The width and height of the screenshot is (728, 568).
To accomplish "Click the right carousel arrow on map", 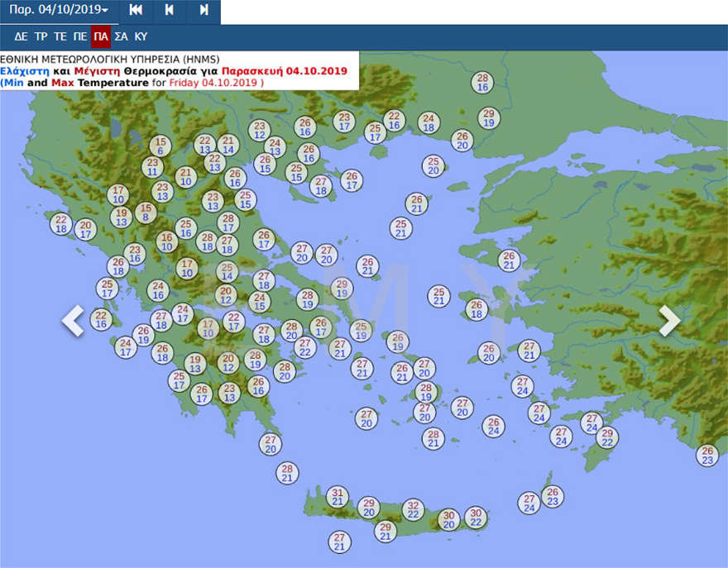I will click(669, 321).
